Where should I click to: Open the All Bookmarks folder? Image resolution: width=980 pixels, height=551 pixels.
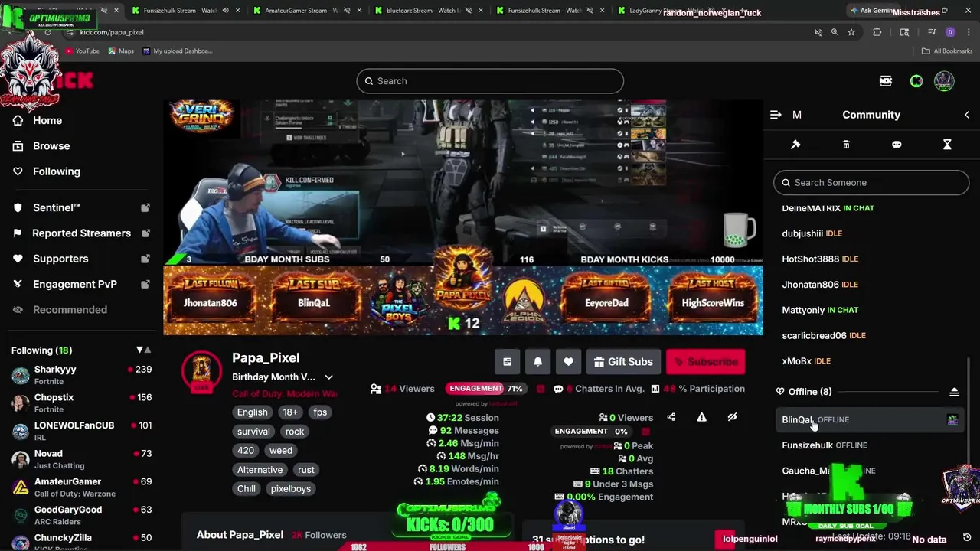tap(947, 51)
